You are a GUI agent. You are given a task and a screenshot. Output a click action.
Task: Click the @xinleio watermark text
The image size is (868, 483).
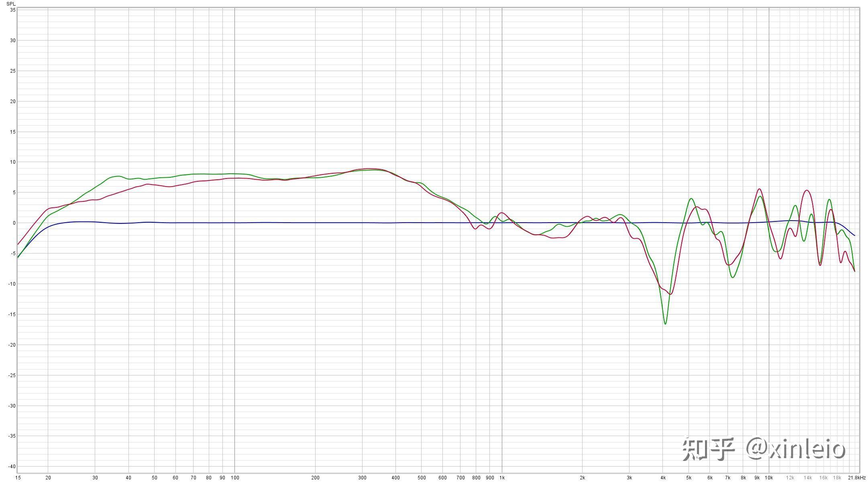pyautogui.click(x=796, y=448)
